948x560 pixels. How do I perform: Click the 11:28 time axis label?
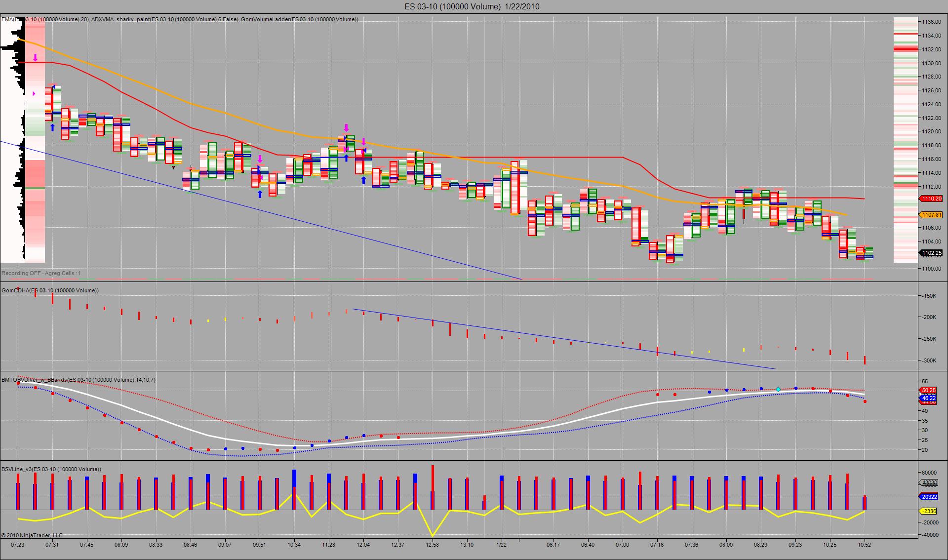click(x=329, y=545)
